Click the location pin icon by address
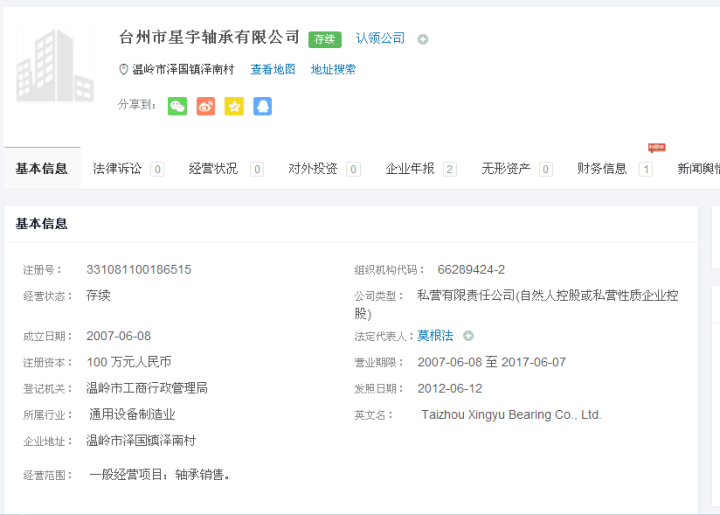 124,70
